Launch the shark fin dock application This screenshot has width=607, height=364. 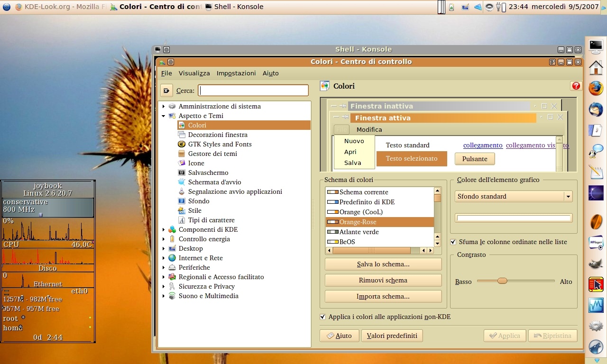tap(596, 347)
